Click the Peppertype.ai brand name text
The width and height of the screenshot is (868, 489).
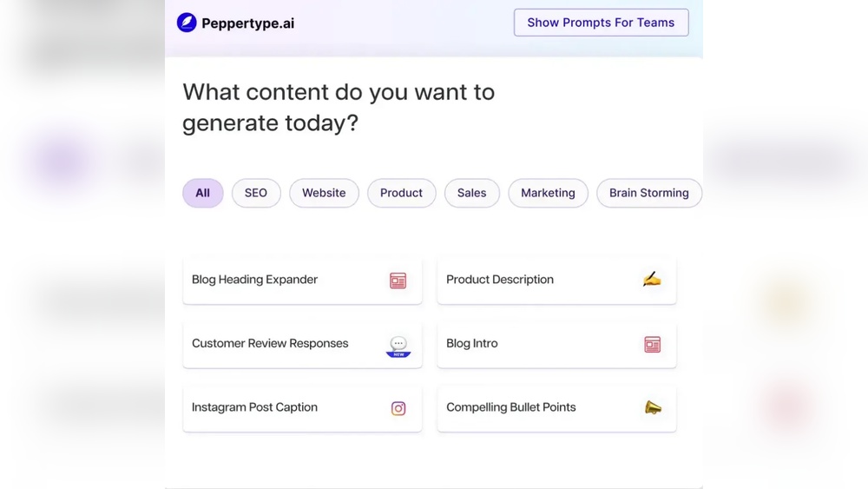click(247, 23)
